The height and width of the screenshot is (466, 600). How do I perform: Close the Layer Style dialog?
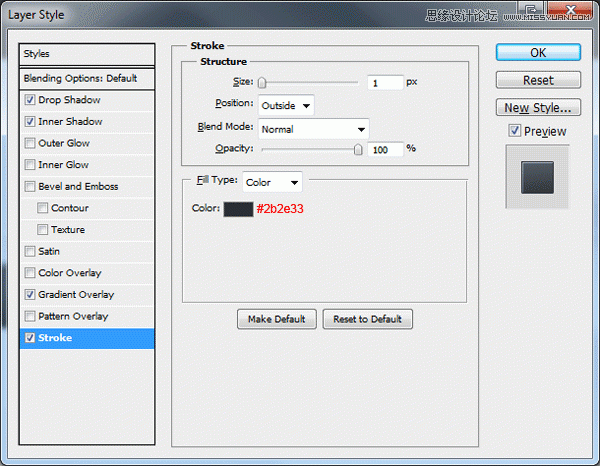pyautogui.click(x=571, y=10)
